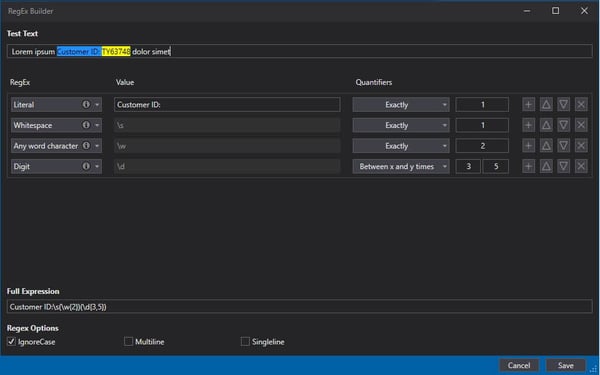The width and height of the screenshot is (600, 375).
Task: Minimize the RegEx Builder window
Action: [x=527, y=11]
